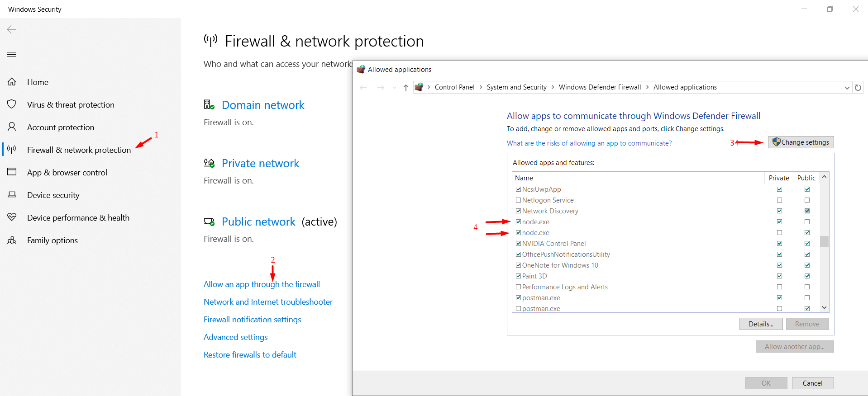Open the recent locations dropdown arrow
868x396 pixels.
click(394, 87)
